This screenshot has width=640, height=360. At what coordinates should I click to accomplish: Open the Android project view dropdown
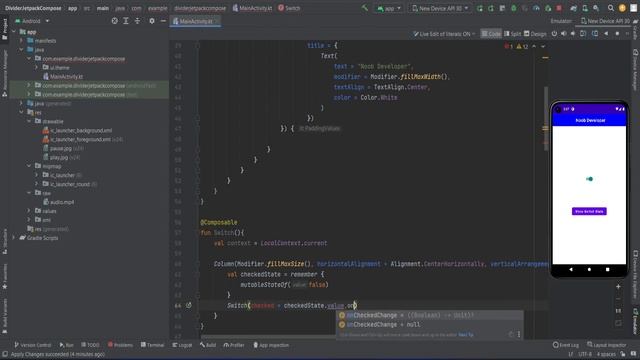[x=32, y=21]
